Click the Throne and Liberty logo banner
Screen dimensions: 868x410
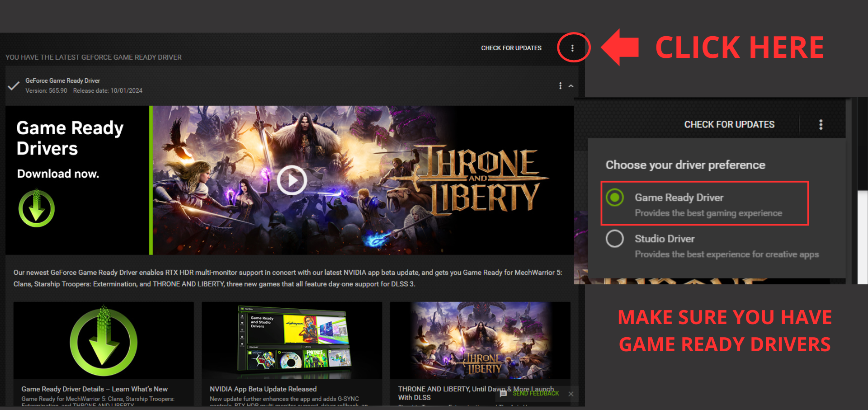pyautogui.click(x=479, y=180)
